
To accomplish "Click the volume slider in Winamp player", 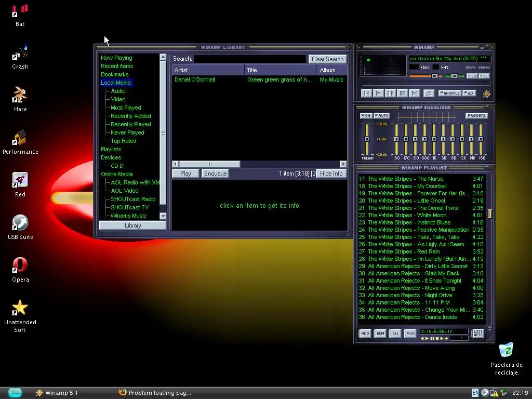I will [x=425, y=76].
